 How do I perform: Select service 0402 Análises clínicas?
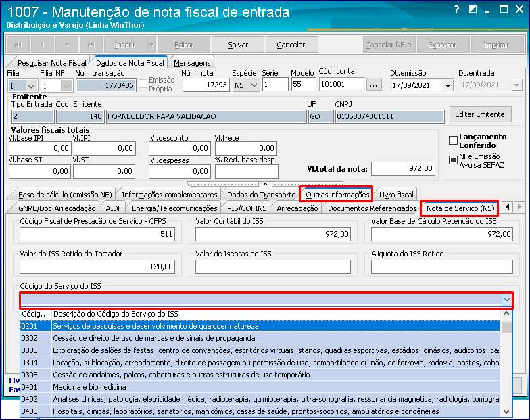tap(260, 399)
